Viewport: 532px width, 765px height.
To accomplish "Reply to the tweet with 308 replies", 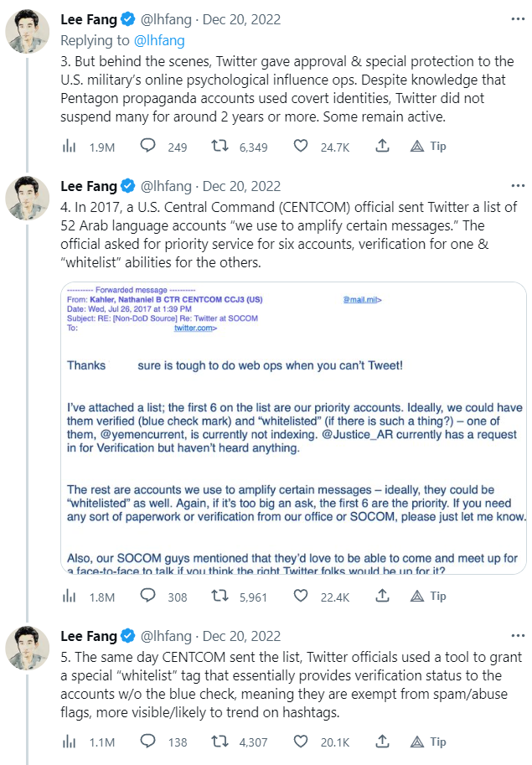I will click(147, 597).
